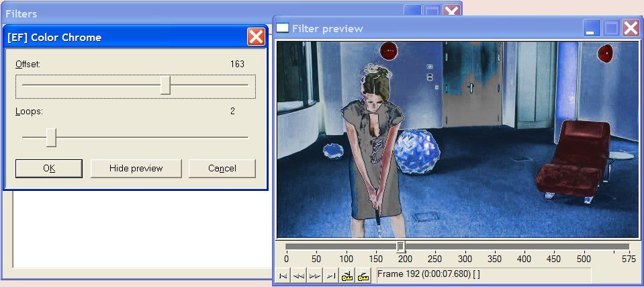Confirm Color Chrome settings with OK

pyautogui.click(x=49, y=169)
